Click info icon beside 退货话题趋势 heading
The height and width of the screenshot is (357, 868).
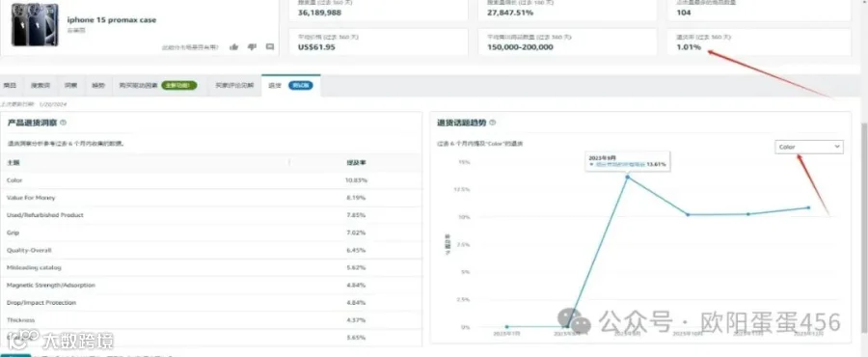pos(492,123)
